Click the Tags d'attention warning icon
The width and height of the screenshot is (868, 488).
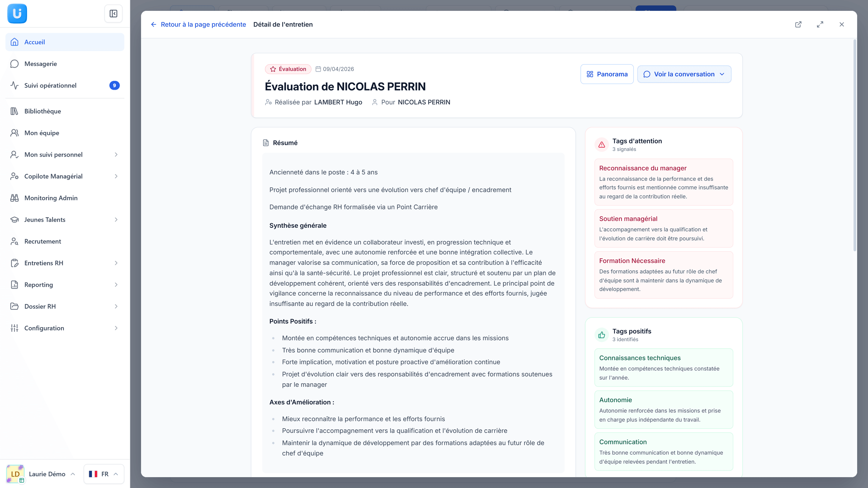point(602,145)
